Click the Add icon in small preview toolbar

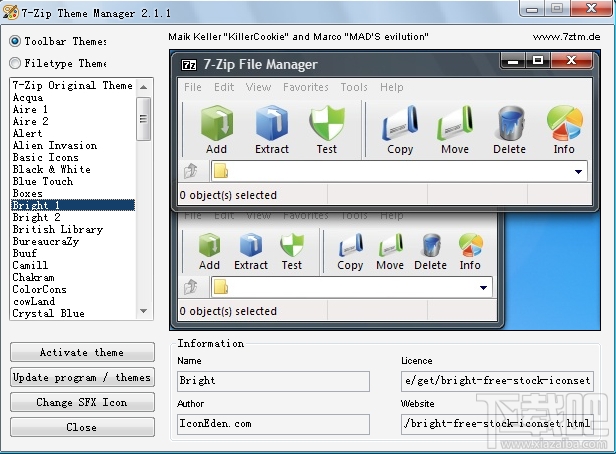209,245
